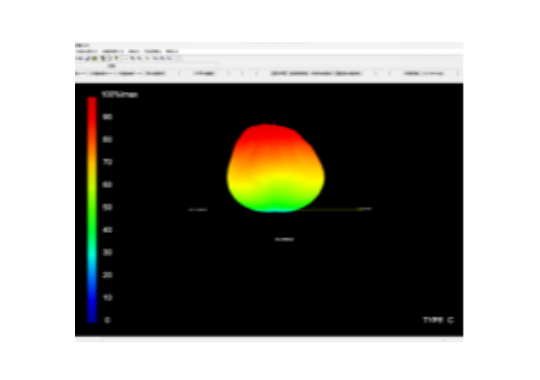Open the rightmost menu in the menu bar
The image size is (540, 380).
tap(172, 51)
